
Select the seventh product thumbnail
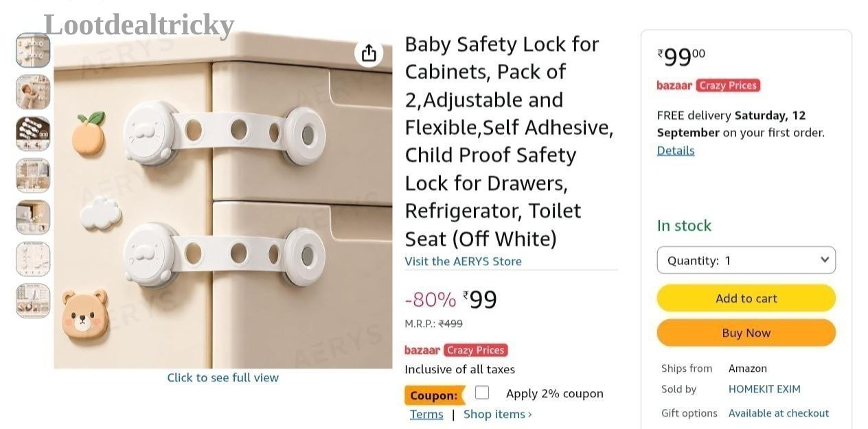(x=33, y=300)
